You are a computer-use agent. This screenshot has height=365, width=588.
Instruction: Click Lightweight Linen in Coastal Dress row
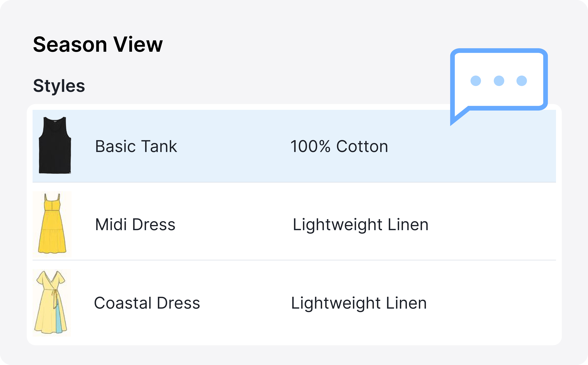[359, 303]
